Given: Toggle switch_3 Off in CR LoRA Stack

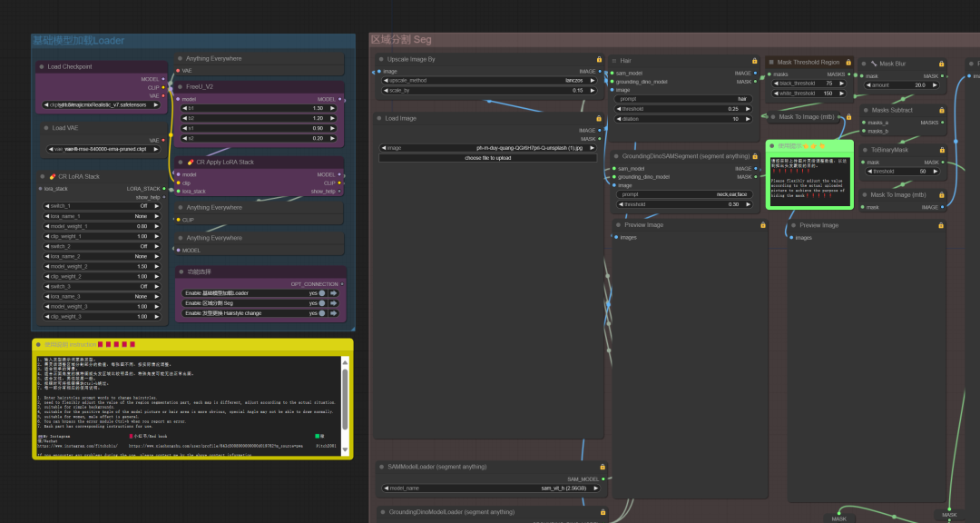Looking at the screenshot, I should pyautogui.click(x=102, y=287).
